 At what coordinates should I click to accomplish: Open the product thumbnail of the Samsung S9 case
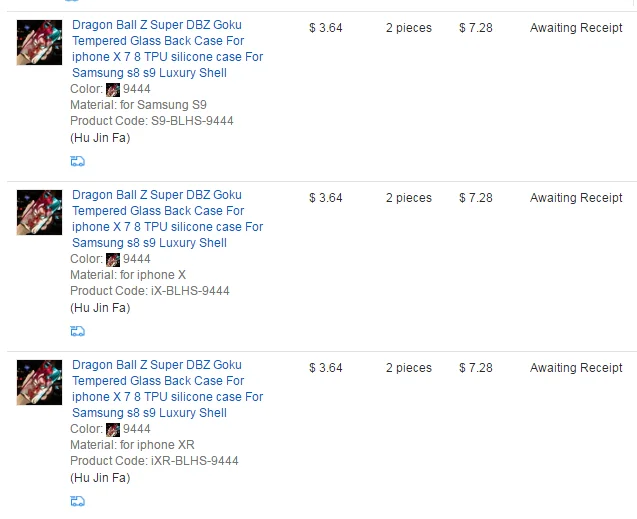[x=39, y=42]
